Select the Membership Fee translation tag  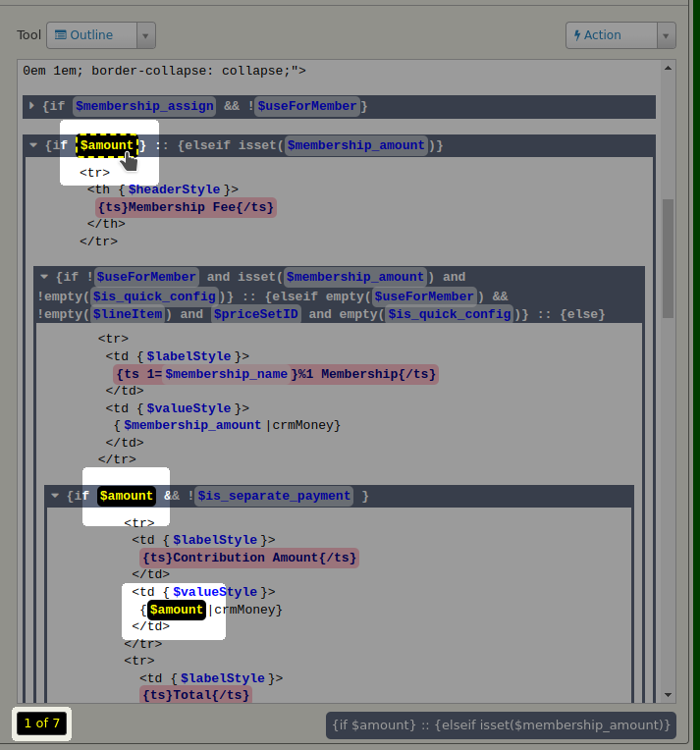[187, 207]
